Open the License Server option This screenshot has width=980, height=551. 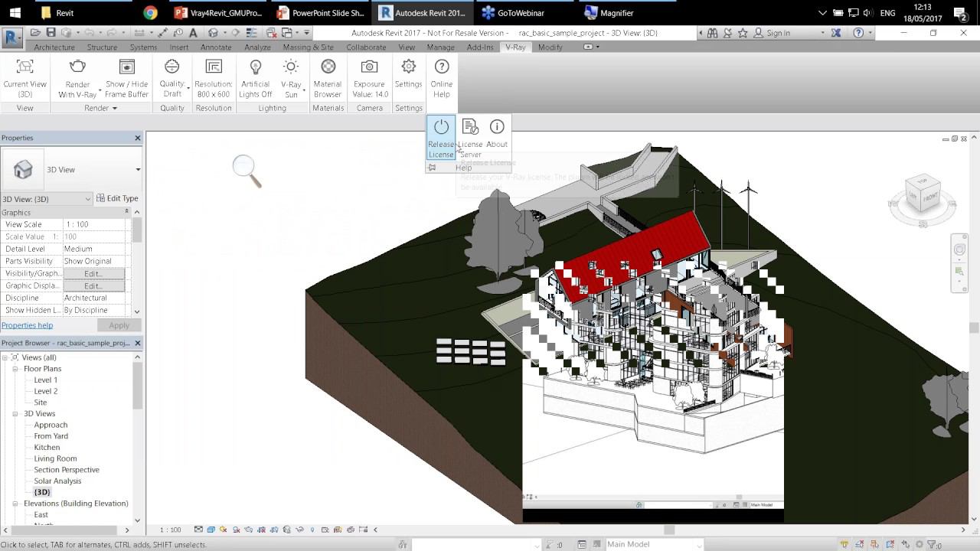[470, 128]
